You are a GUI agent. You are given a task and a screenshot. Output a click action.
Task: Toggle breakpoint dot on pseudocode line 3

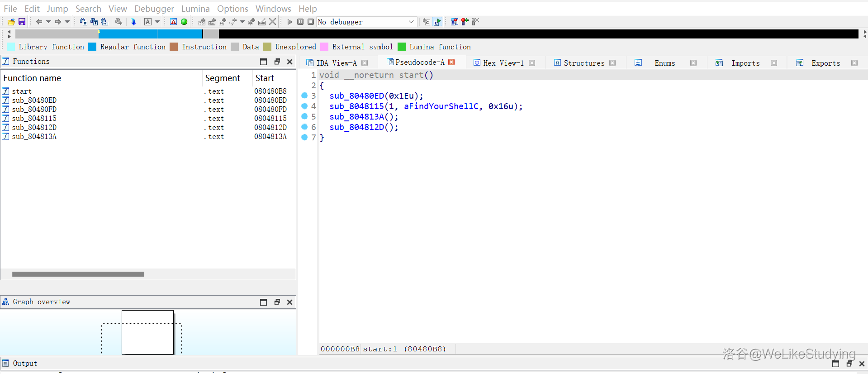(304, 96)
